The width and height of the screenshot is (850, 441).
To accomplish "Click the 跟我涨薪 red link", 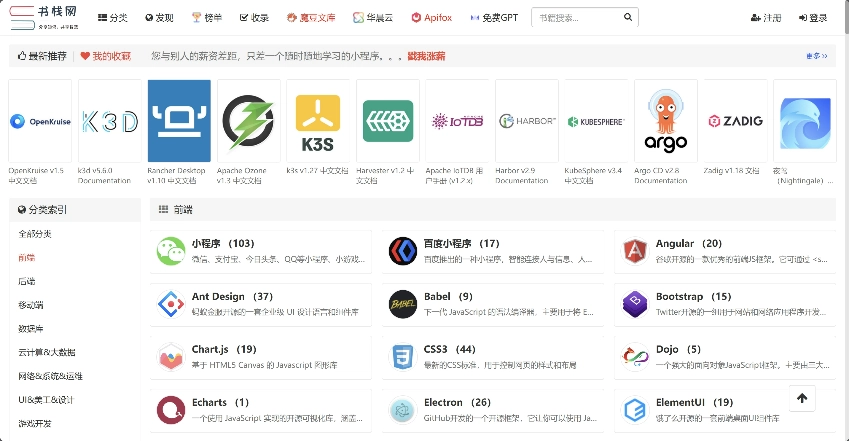I will 426,56.
